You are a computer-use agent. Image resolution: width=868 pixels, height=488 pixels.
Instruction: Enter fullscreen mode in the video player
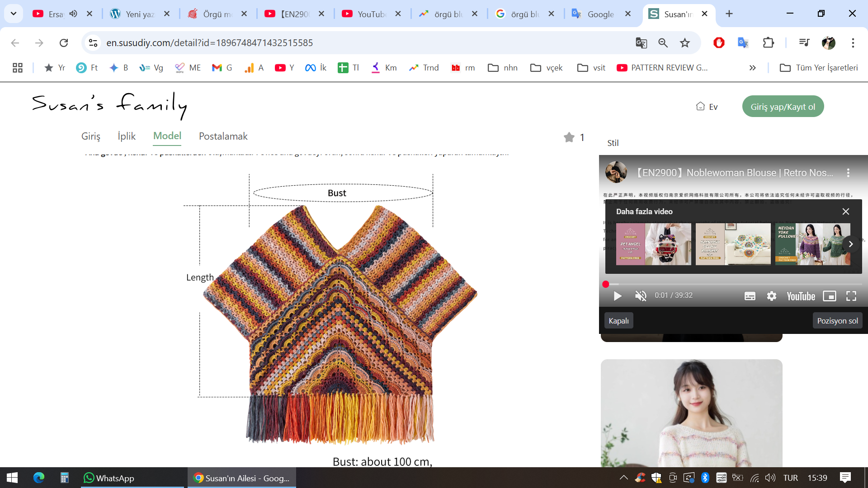pyautogui.click(x=851, y=296)
